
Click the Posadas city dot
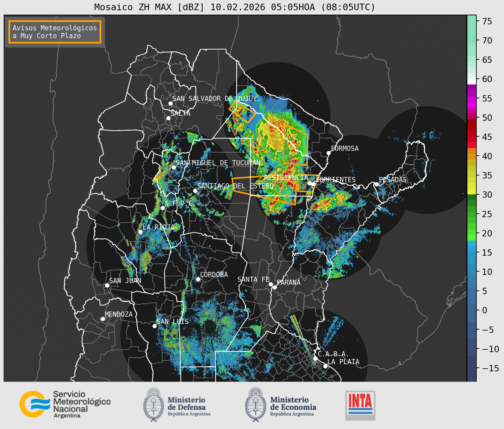[377, 184]
